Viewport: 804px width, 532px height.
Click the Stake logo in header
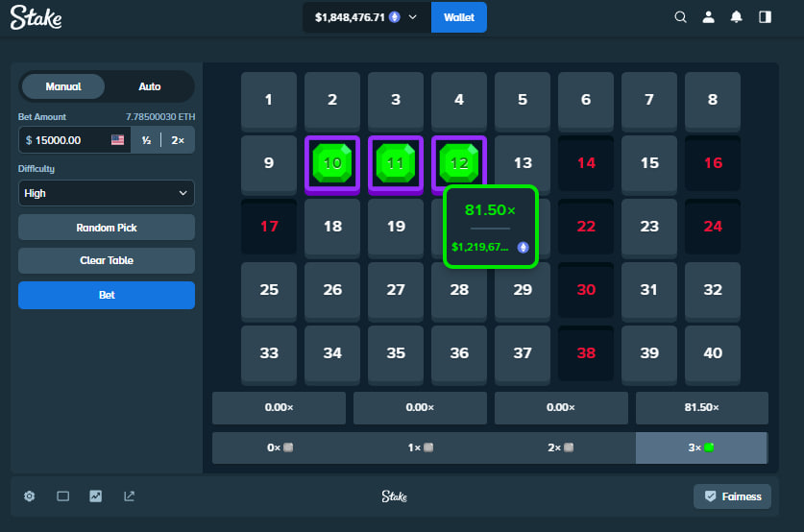(36, 17)
